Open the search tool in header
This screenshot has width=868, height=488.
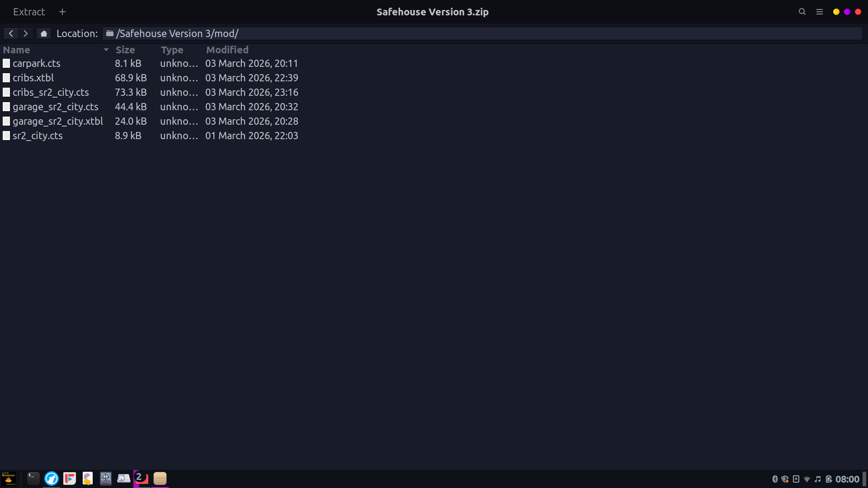point(802,12)
